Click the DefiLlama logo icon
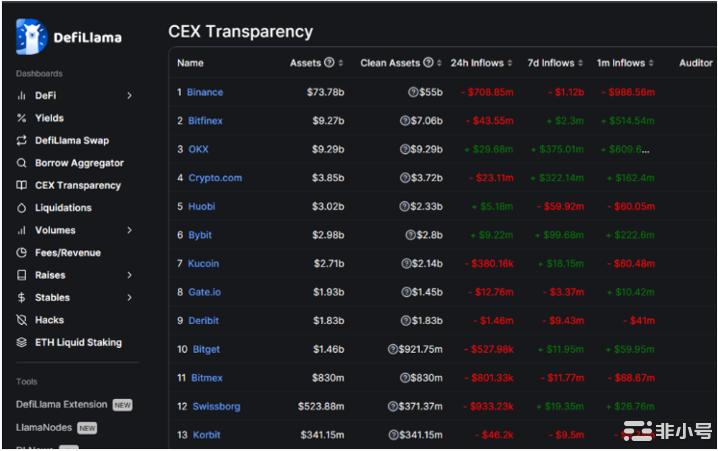718x451 pixels. 32,37
